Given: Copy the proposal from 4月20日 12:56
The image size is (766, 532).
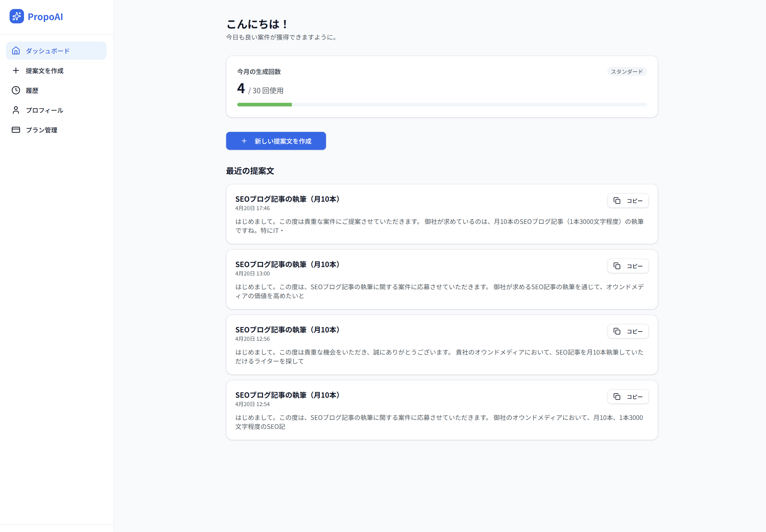Looking at the screenshot, I should click(628, 331).
